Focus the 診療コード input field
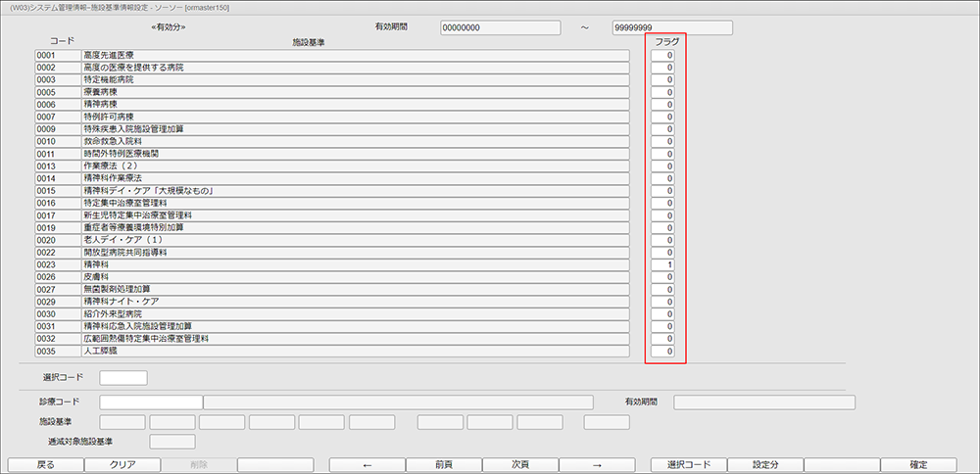Screen dimensions: 980x474 tap(151, 402)
